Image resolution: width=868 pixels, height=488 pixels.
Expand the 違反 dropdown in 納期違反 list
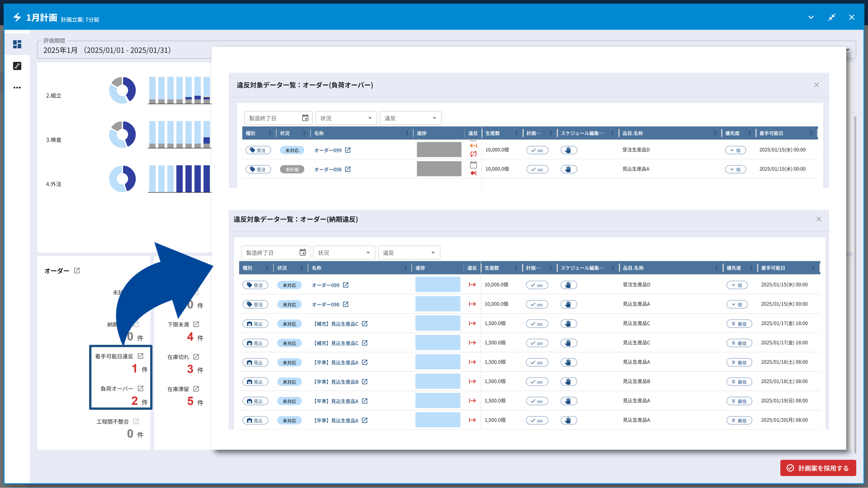(409, 253)
